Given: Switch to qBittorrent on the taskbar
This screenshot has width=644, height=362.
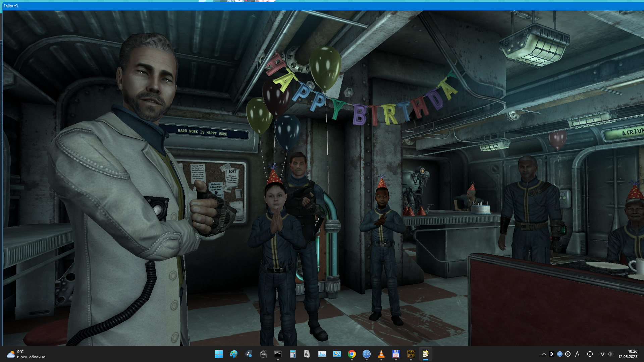Looking at the screenshot, I should pyautogui.click(x=367, y=354).
